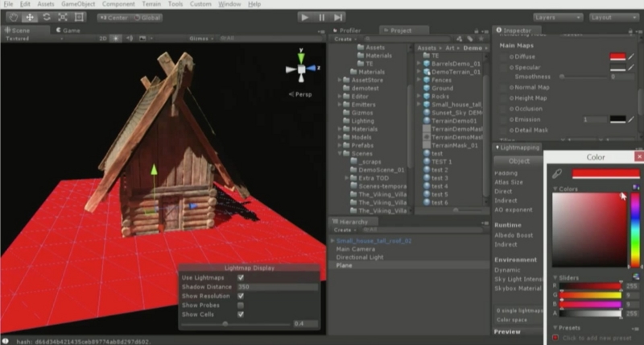Image resolution: width=644 pixels, height=345 pixels.
Task: Open the Terrain menu
Action: tap(151, 4)
